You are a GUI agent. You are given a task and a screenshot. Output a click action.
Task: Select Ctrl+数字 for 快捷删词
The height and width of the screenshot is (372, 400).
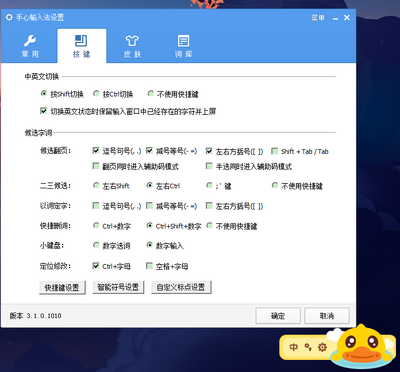point(96,226)
